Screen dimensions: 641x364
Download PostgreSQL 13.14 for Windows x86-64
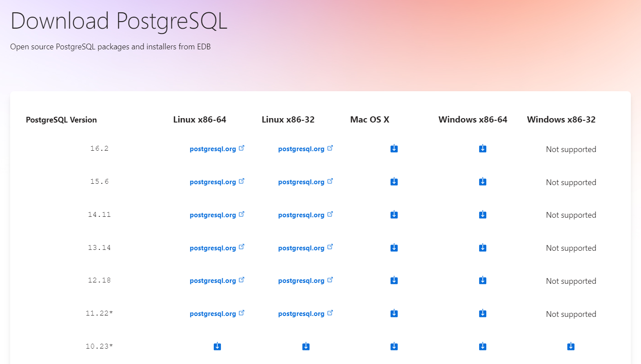[x=483, y=248]
